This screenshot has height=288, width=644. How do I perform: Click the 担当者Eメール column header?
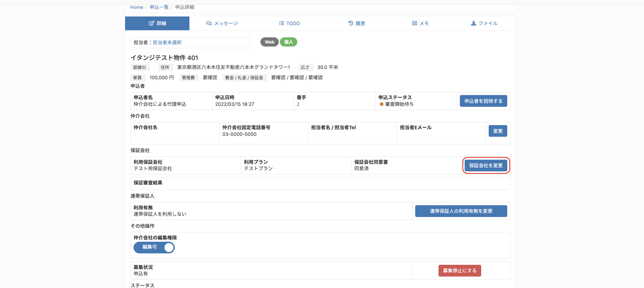[416, 128]
